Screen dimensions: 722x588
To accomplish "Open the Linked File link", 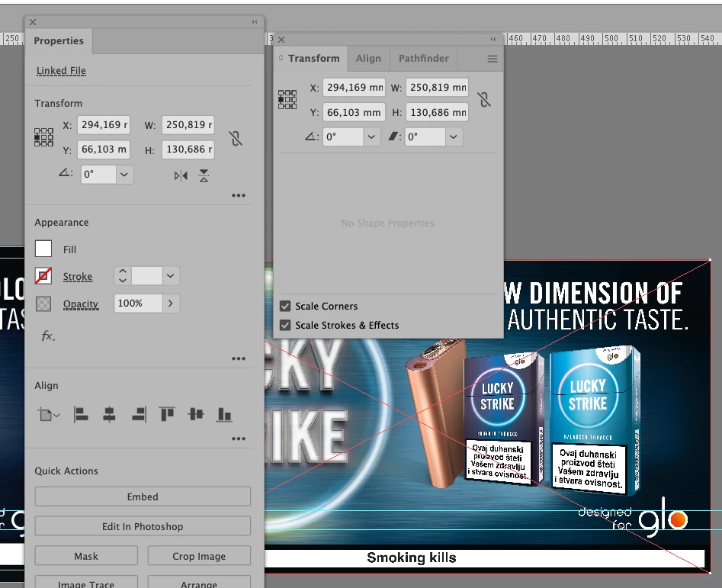I will (61, 71).
